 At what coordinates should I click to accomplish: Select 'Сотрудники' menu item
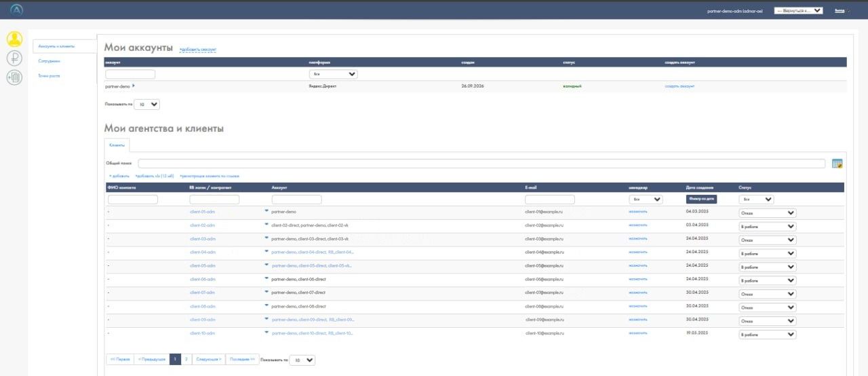tap(49, 61)
